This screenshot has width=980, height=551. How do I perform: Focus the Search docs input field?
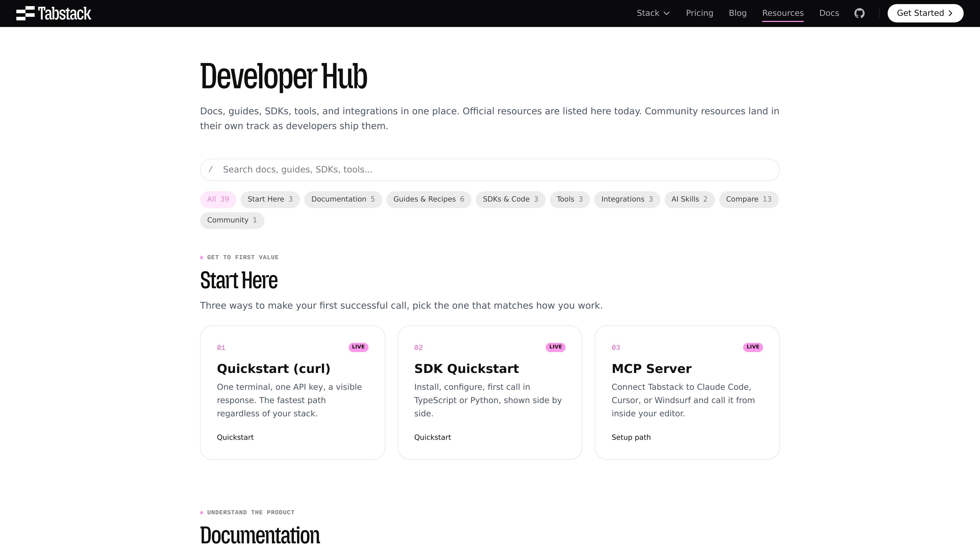click(490, 170)
